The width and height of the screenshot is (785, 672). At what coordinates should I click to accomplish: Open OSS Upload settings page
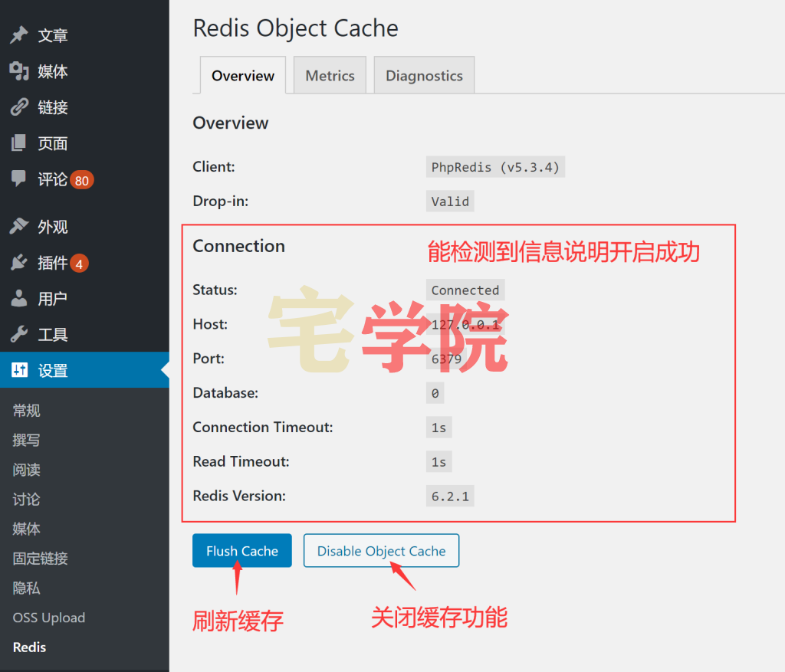coord(48,618)
